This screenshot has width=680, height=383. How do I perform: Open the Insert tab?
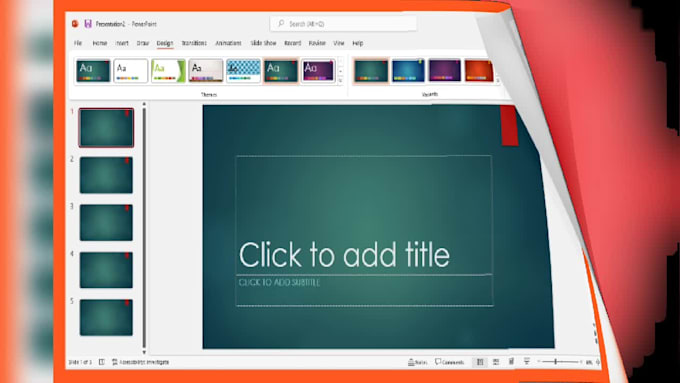tap(122, 43)
